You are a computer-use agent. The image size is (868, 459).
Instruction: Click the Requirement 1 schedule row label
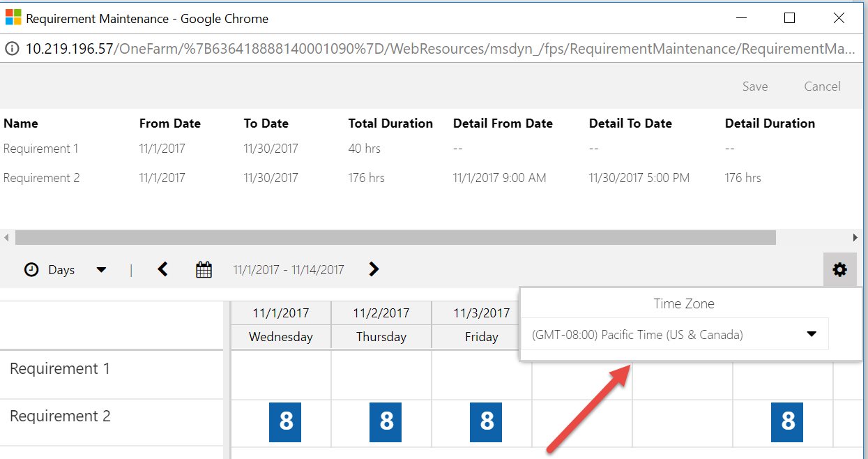[x=60, y=369]
